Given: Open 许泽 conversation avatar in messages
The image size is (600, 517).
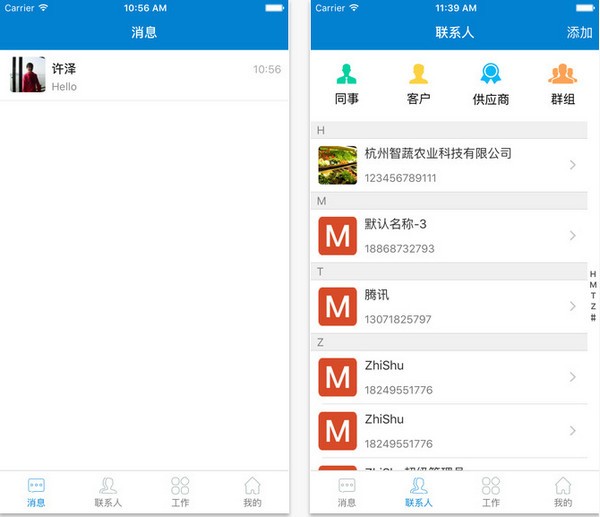Looking at the screenshot, I should coord(28,75).
